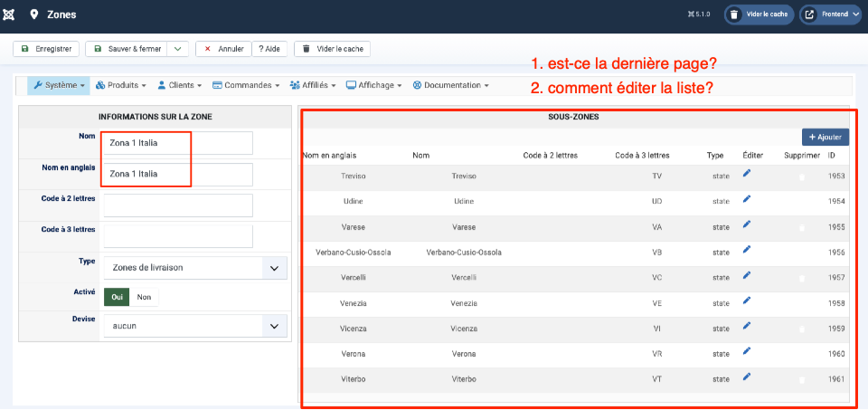
Task: Edit the Udine sub-zone pencil icon
Action: (747, 199)
